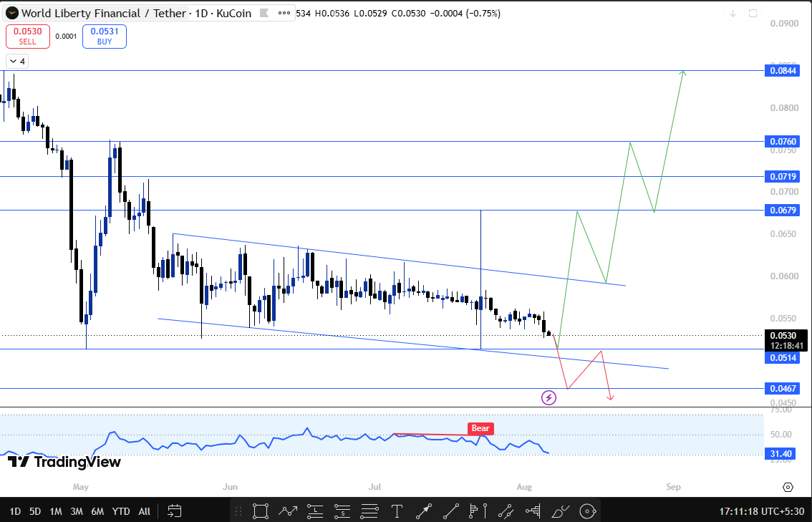Open the three-dot More menu in legend

click(284, 13)
